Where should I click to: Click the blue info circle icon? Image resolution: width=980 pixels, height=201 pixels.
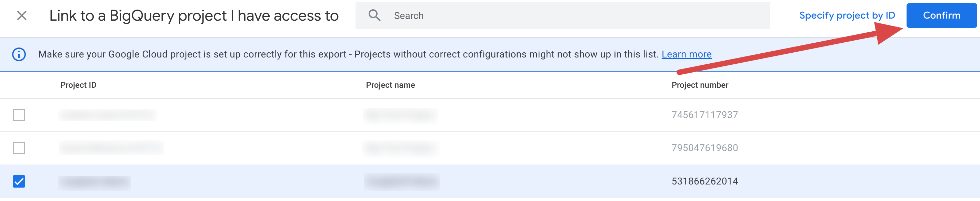click(x=19, y=54)
